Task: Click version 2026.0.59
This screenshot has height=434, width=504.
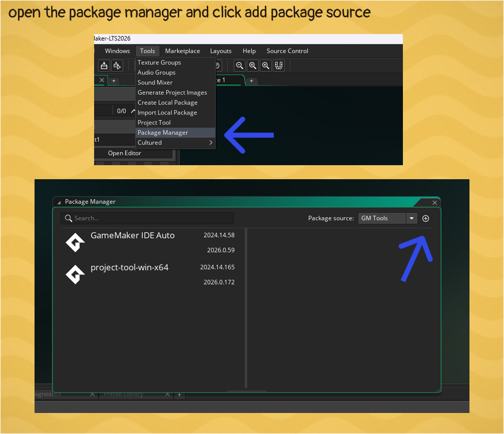Action: (221, 250)
